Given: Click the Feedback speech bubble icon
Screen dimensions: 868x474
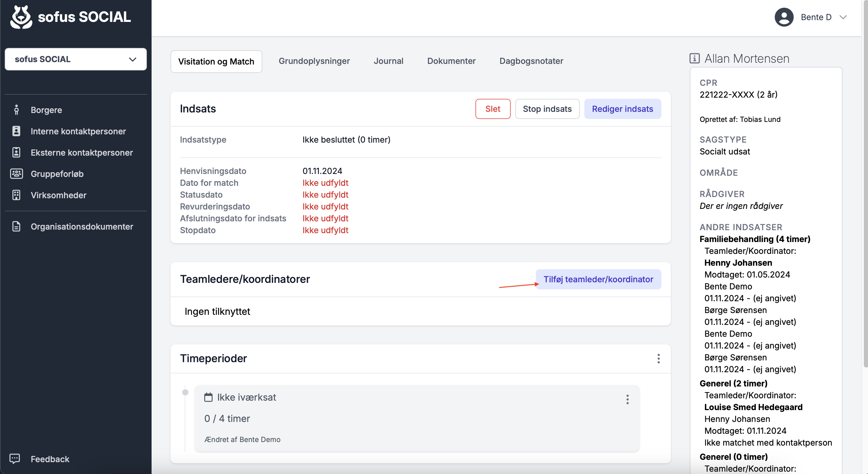Looking at the screenshot, I should 15,459.
